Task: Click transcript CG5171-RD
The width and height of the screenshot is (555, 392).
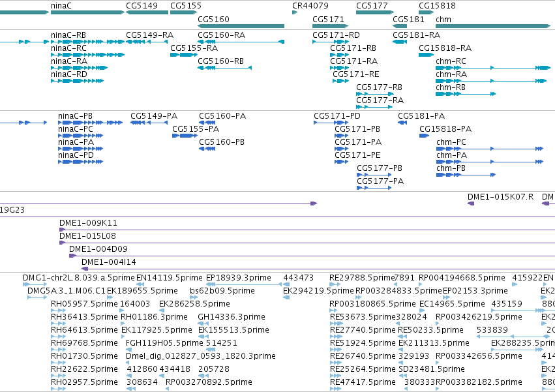Action: [330, 42]
